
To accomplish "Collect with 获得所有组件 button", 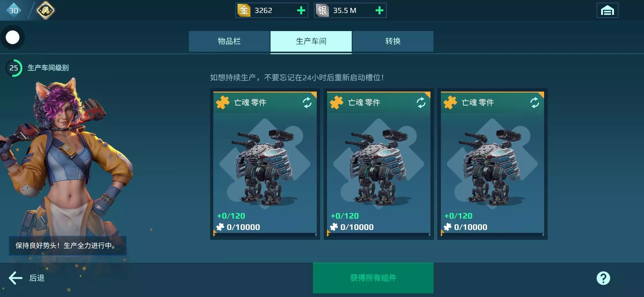I will coord(373,278).
